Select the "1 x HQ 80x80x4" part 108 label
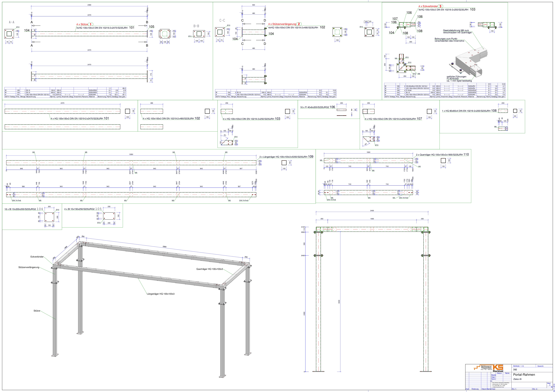The width and height of the screenshot is (555, 392). (469, 111)
